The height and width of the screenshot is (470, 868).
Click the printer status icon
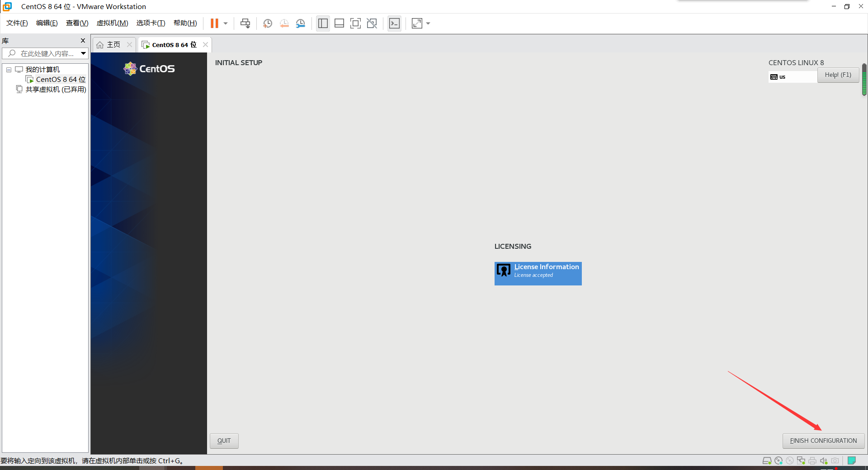pyautogui.click(x=812, y=461)
